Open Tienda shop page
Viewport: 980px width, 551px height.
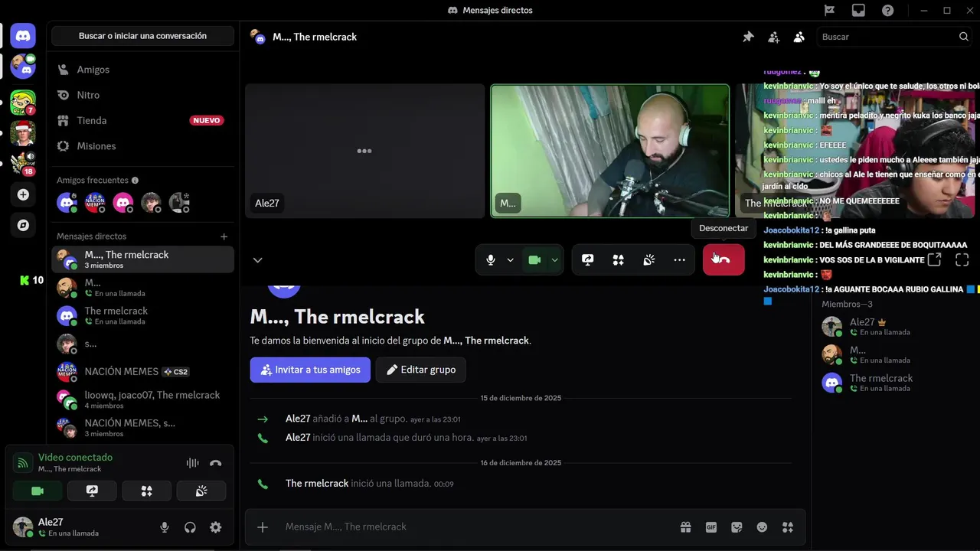tap(143, 120)
